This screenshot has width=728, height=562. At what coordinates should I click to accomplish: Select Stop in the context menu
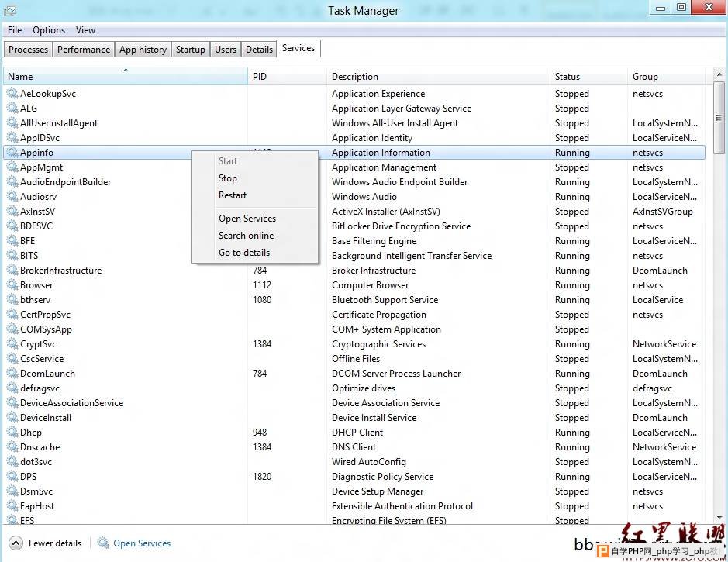(228, 178)
